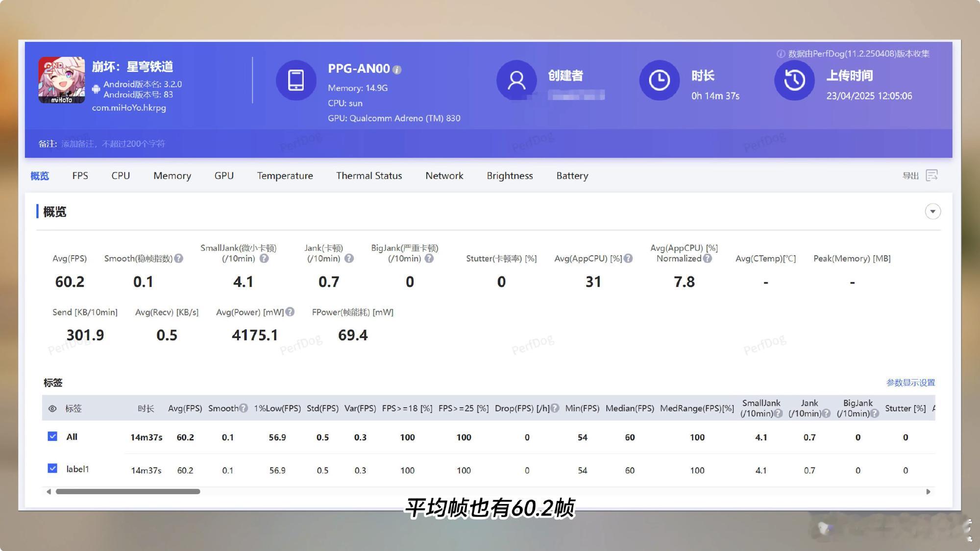Click the Avg(FPS) value 60.2 in overview
Screen dimensions: 980x551
tap(70, 282)
